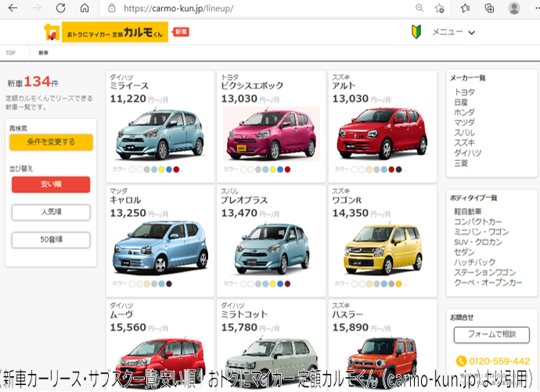Select orange-yellow swatch on ワゴンR
Screen dimensions: 540x392
[x=399, y=284]
